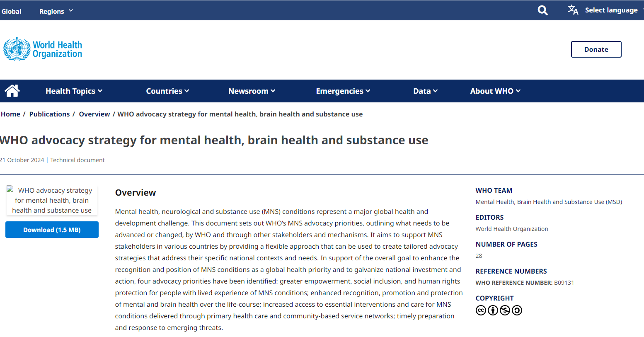Open the About WHO menu

(x=495, y=91)
